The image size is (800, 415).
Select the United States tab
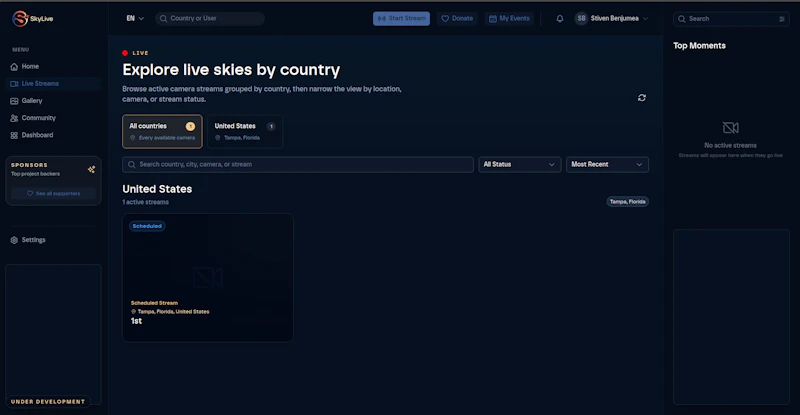(x=245, y=131)
